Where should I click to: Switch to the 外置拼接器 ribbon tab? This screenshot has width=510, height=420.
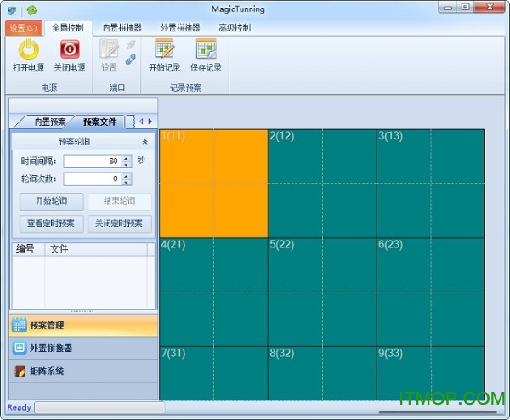180,28
